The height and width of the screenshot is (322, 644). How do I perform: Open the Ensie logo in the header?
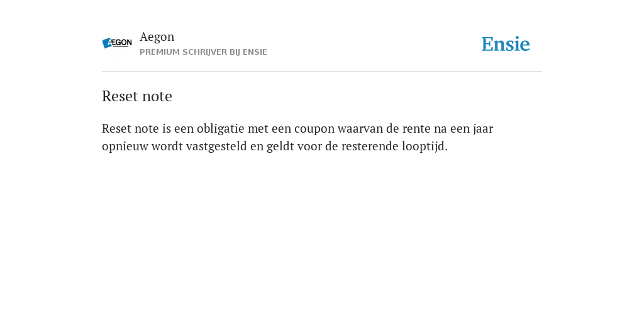(x=506, y=44)
